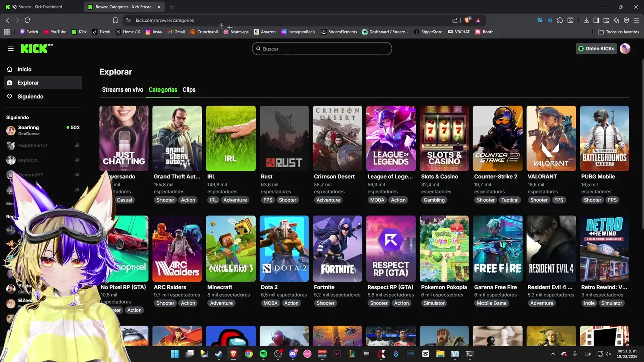Click the Resident Evil 4 category title

tap(550, 287)
